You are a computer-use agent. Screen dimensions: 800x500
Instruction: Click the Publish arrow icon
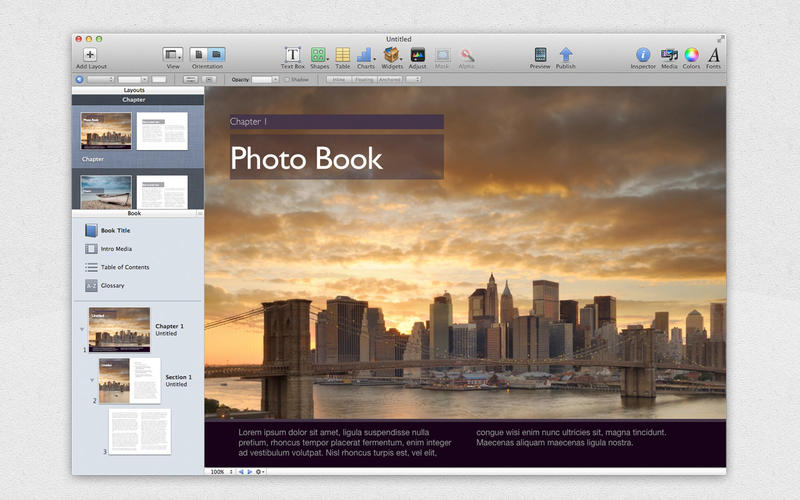tap(566, 55)
